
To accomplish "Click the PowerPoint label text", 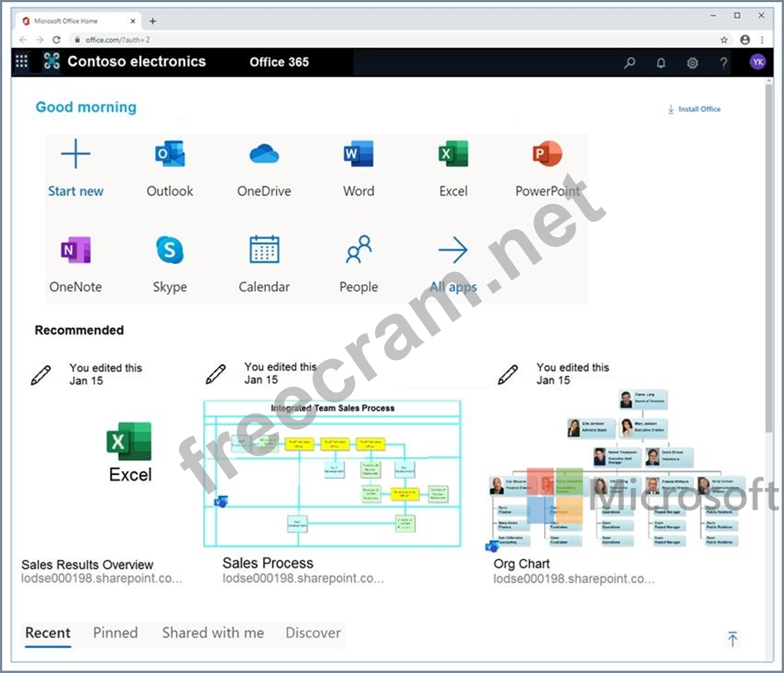I will pos(547,191).
